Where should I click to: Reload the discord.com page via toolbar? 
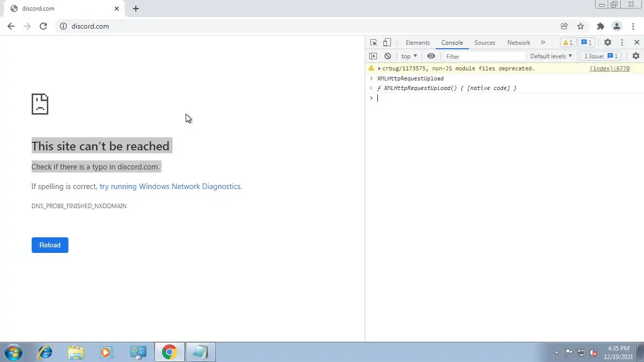tap(43, 26)
